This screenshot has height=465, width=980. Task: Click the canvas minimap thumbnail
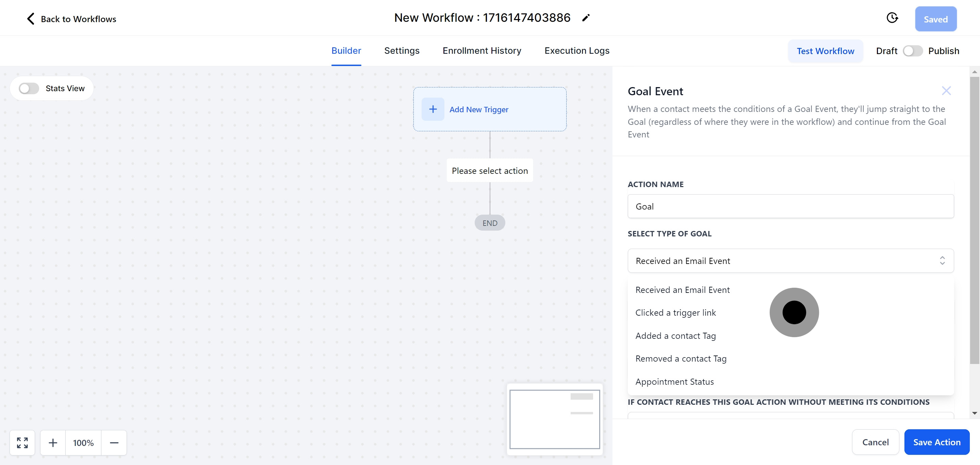tap(554, 419)
